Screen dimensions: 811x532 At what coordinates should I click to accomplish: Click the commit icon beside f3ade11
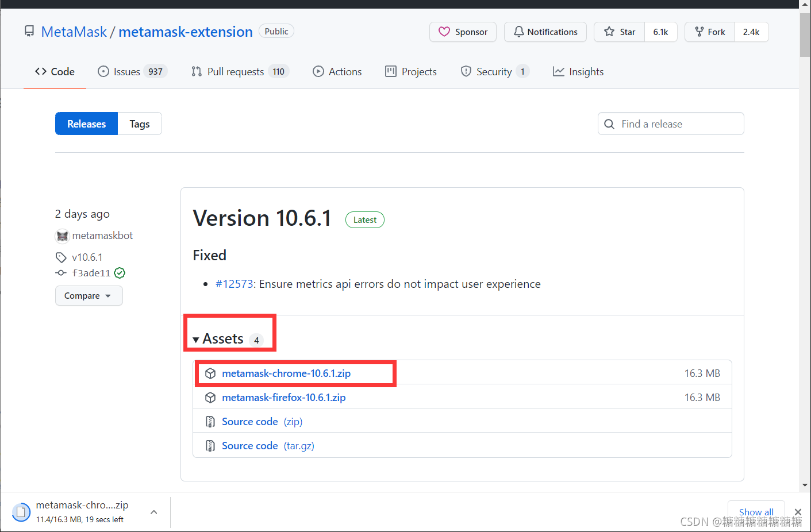(61, 273)
